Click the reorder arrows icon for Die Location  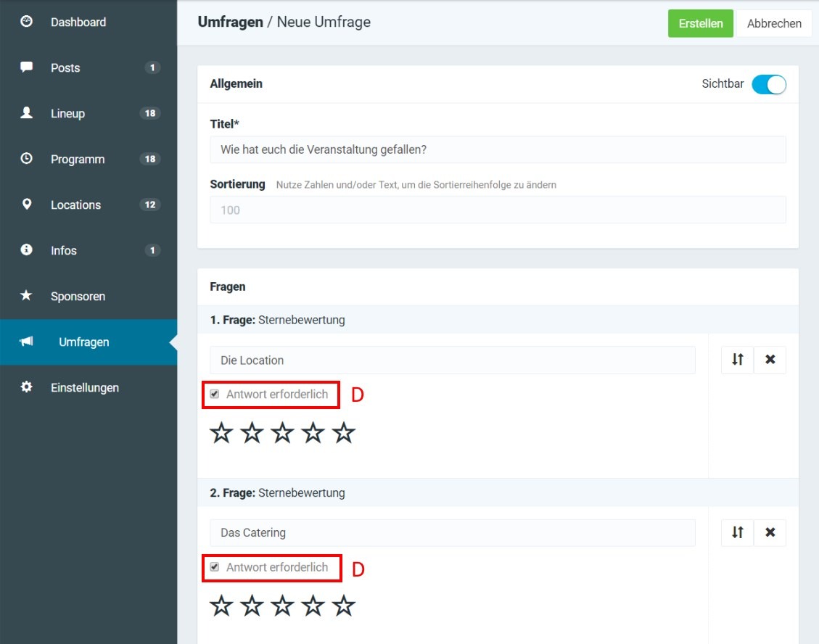pyautogui.click(x=737, y=360)
